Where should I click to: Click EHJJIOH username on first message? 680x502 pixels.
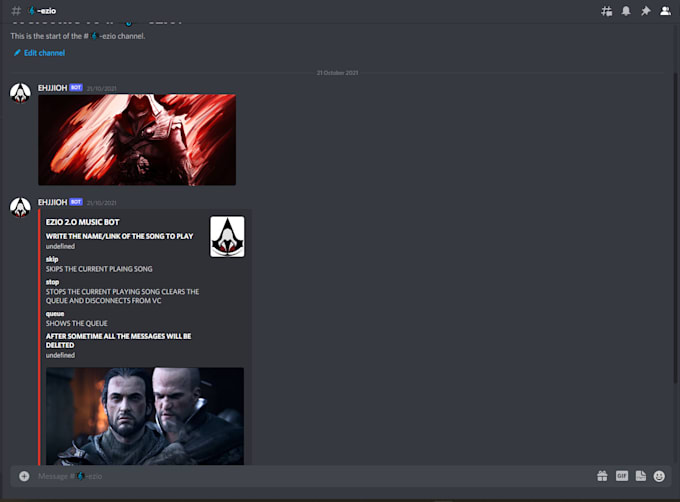tap(52, 88)
